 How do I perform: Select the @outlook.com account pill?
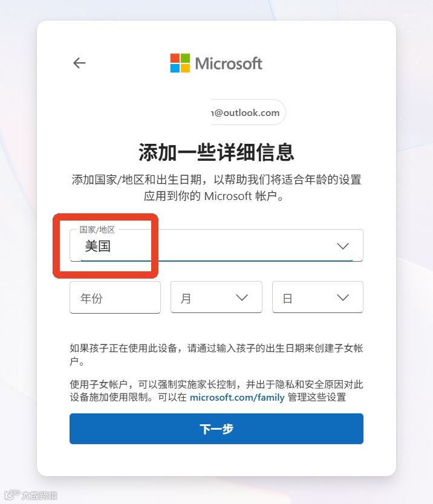tap(248, 112)
